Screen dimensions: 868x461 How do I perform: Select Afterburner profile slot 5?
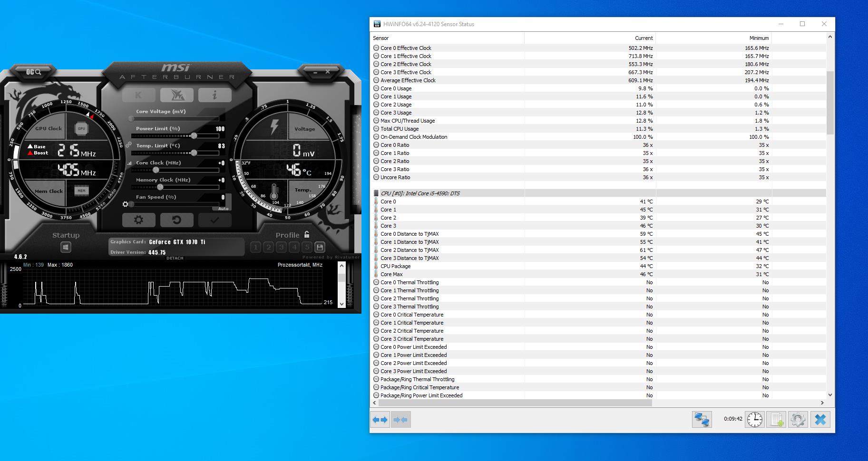coord(307,247)
